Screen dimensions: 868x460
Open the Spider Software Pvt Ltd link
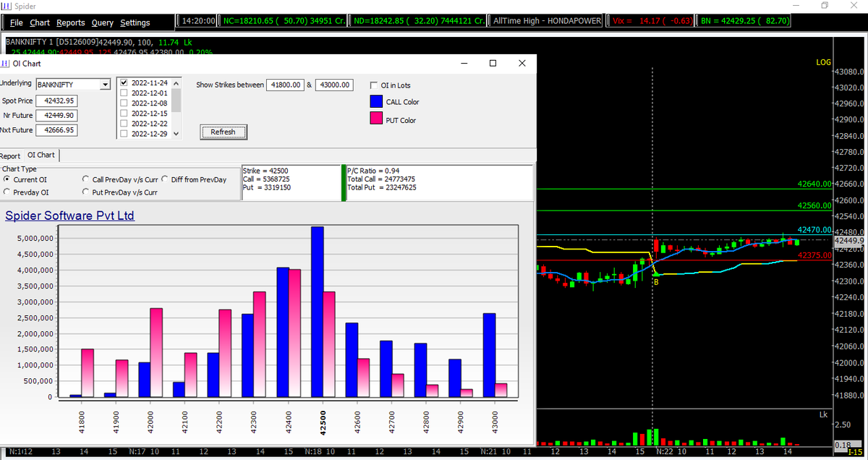click(69, 216)
